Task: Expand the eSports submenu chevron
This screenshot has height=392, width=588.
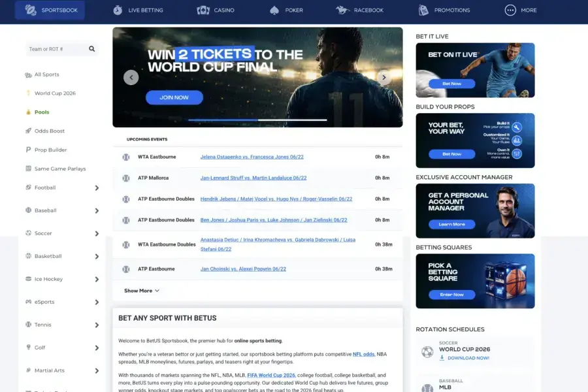Action: pos(97,302)
